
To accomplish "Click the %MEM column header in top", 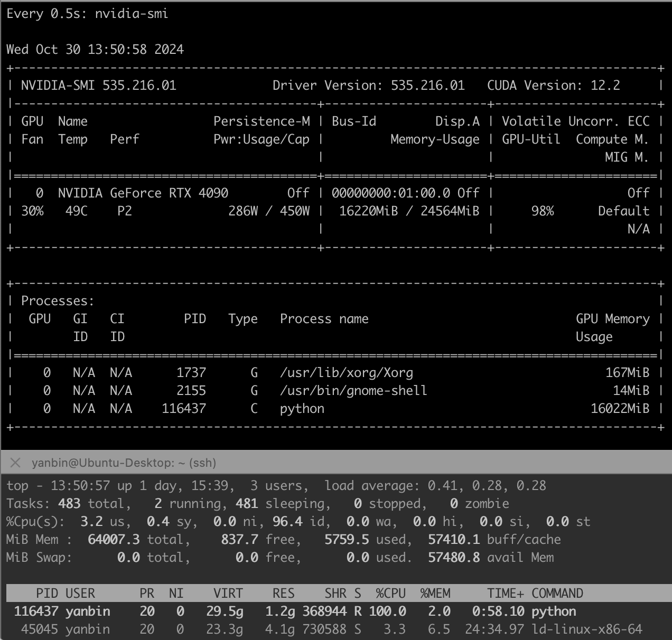I will [435, 593].
